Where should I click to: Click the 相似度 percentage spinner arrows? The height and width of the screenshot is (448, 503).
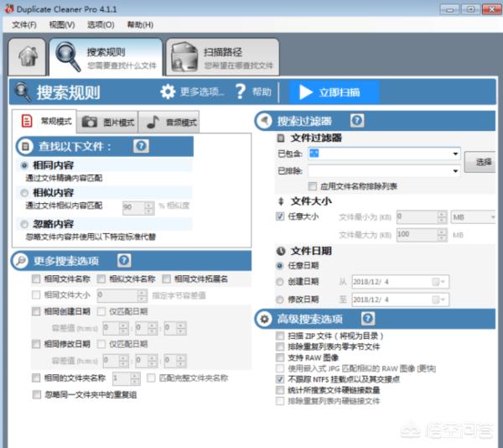(149, 208)
